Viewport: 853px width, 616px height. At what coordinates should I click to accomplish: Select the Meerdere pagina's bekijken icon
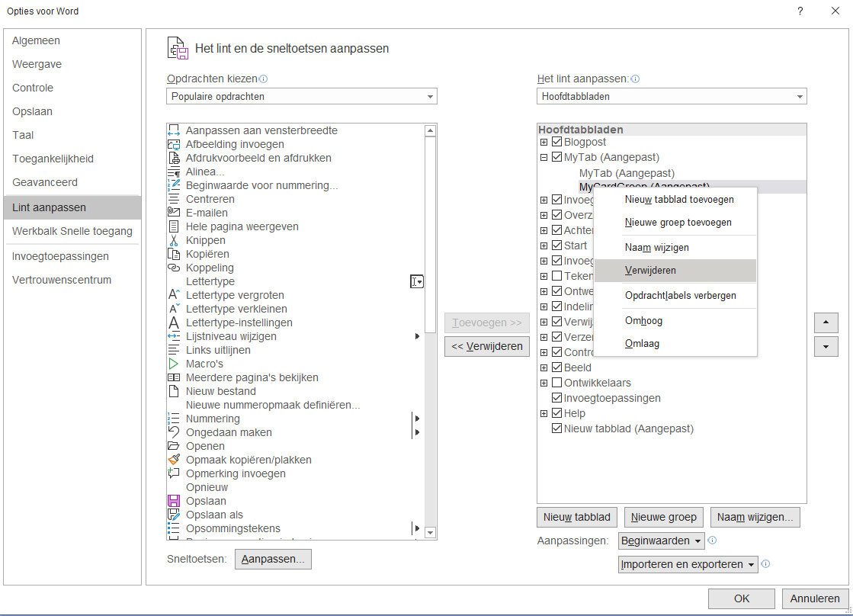174,377
